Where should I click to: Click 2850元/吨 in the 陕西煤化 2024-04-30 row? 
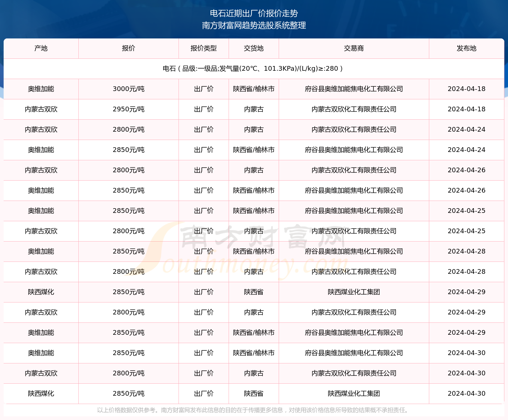point(128,394)
